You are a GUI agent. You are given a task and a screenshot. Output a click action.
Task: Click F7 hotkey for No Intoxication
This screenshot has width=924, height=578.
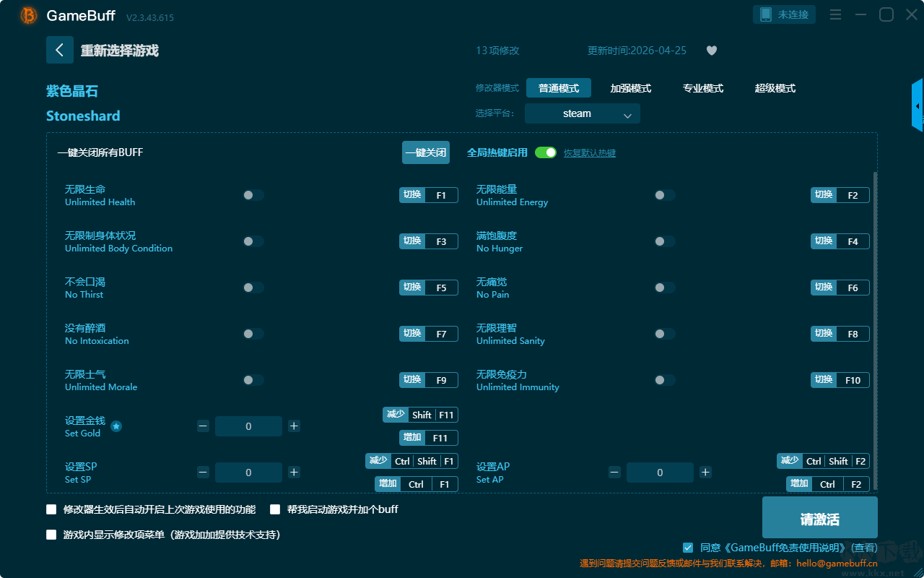point(429,334)
